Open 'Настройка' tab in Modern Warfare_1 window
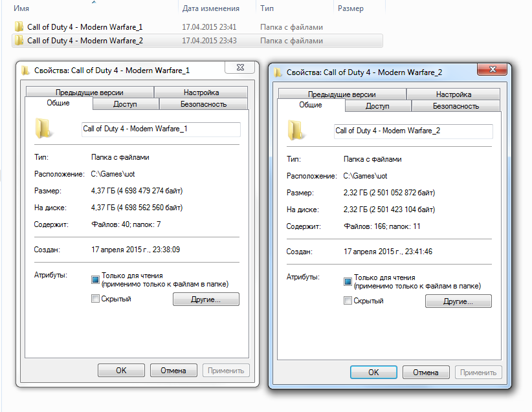Viewport: 532px width, 412px height. (201, 92)
